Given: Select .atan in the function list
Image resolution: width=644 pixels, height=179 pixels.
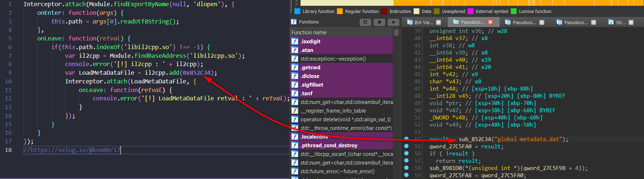Looking at the screenshot, I should (342, 50).
